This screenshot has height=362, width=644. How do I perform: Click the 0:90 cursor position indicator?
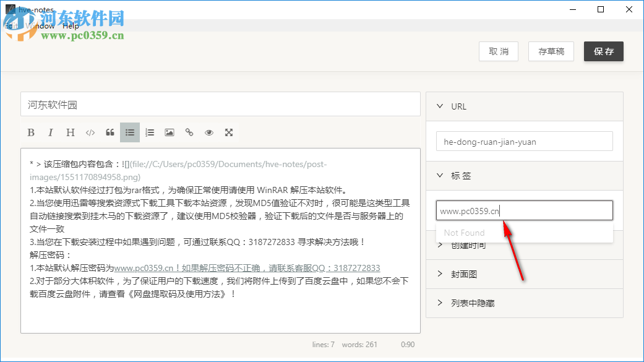point(408,344)
